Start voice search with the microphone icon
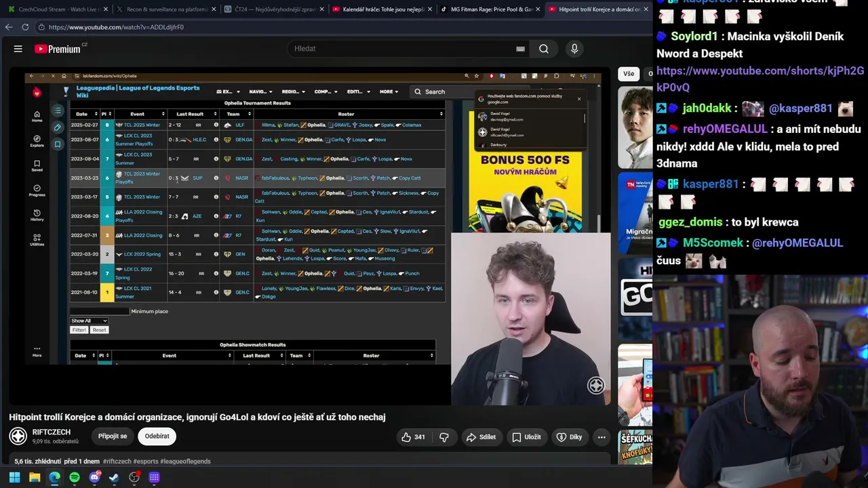The image size is (868, 488). coord(574,49)
